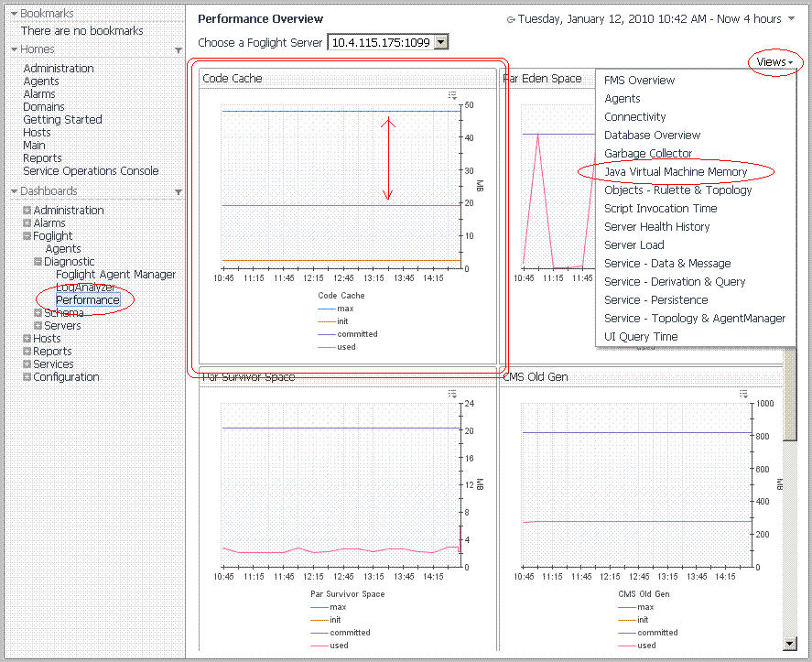
Task: Open the Code Cache chart options icon
Action: [x=452, y=94]
